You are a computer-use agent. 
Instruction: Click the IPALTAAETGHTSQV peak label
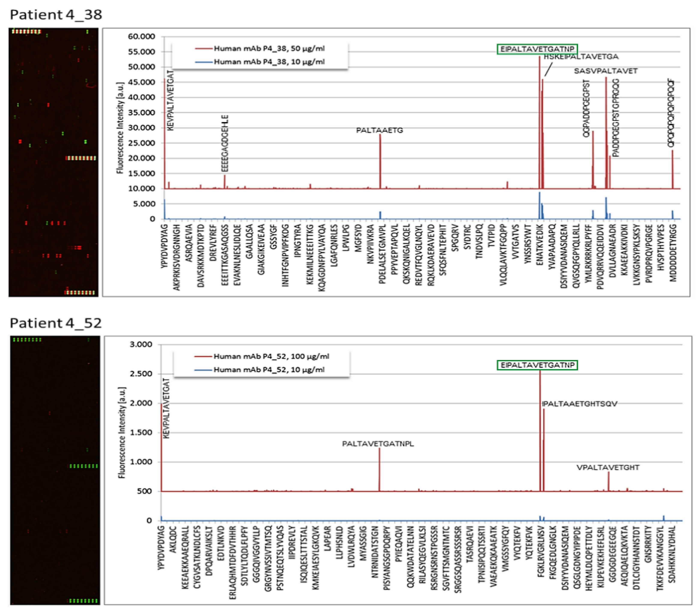click(580, 404)
